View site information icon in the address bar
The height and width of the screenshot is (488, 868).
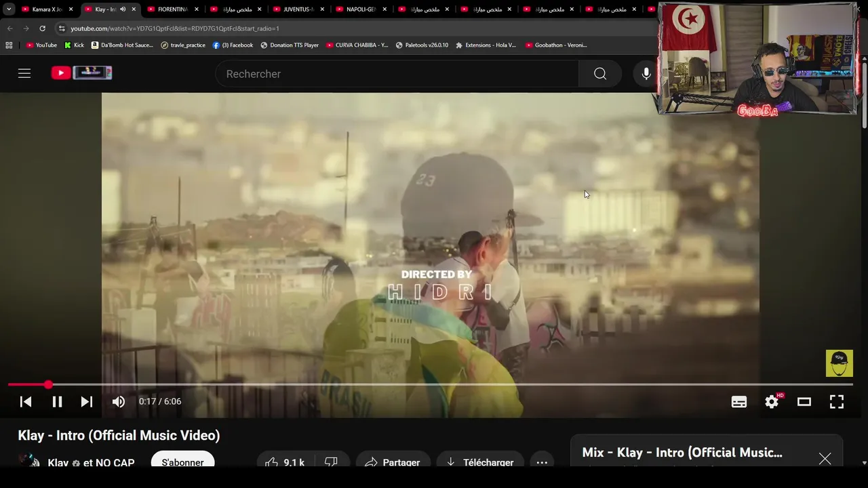pyautogui.click(x=62, y=28)
